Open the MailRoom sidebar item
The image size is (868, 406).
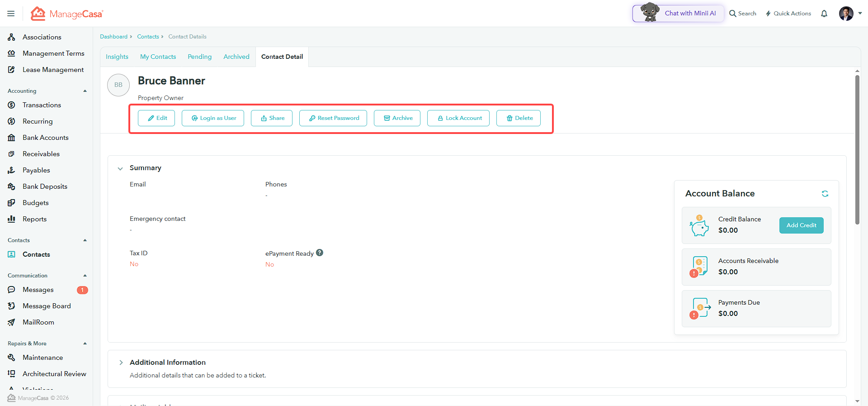pos(38,322)
